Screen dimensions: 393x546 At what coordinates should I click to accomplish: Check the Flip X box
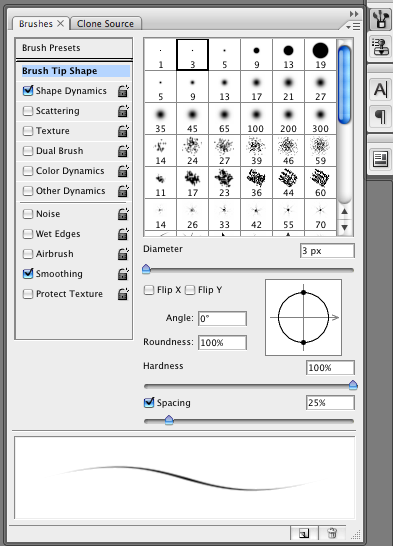tap(149, 290)
